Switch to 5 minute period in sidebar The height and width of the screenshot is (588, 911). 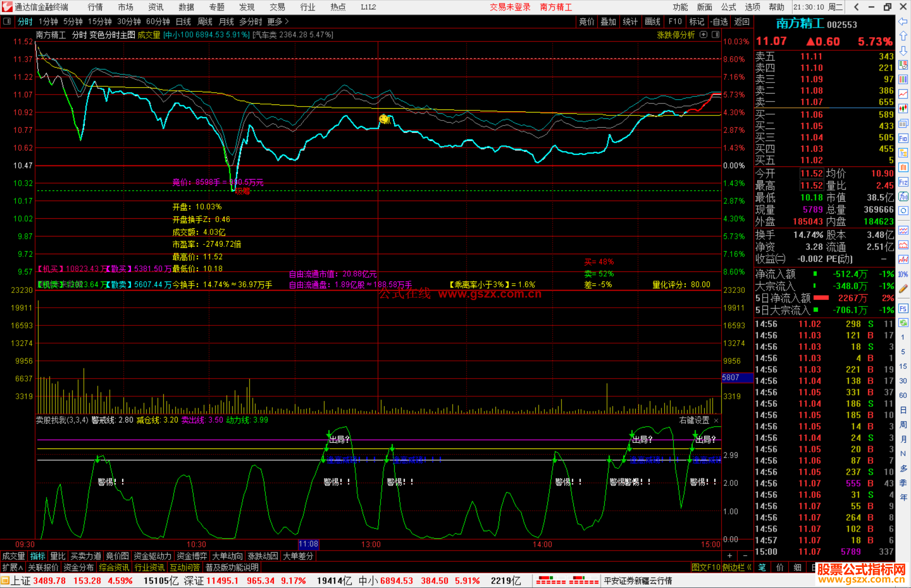click(x=903, y=352)
